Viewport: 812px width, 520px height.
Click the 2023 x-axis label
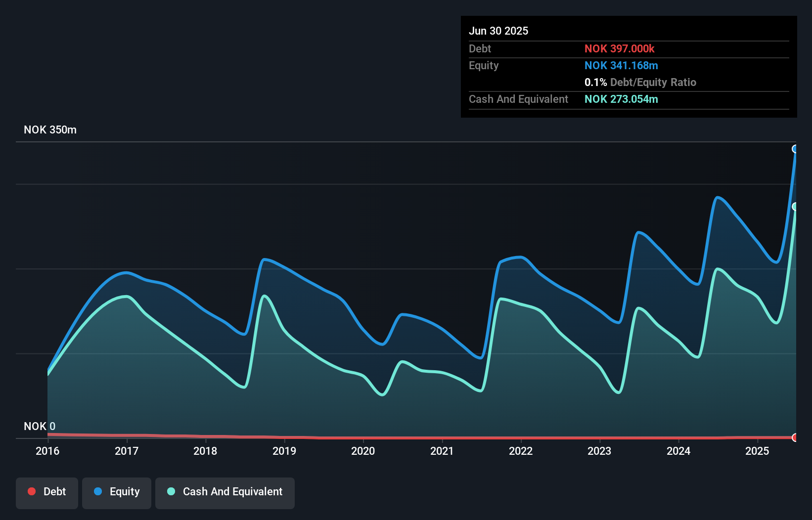pyautogui.click(x=599, y=451)
